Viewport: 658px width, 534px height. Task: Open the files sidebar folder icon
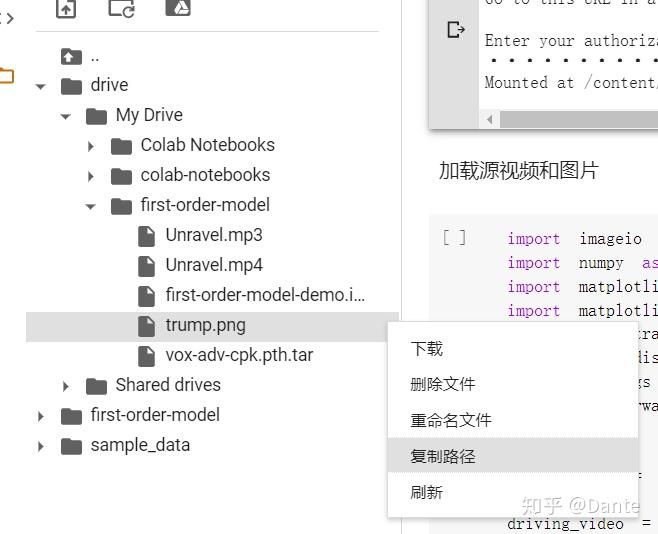click(x=6, y=76)
